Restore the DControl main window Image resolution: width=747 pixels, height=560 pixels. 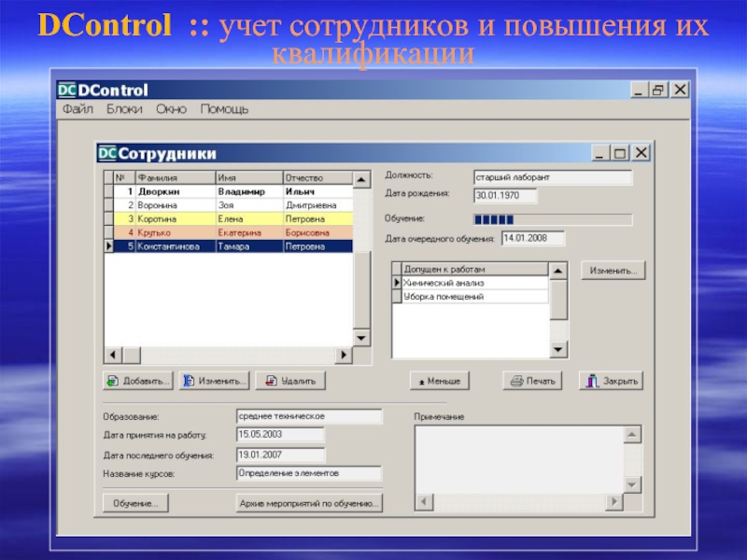point(659,90)
